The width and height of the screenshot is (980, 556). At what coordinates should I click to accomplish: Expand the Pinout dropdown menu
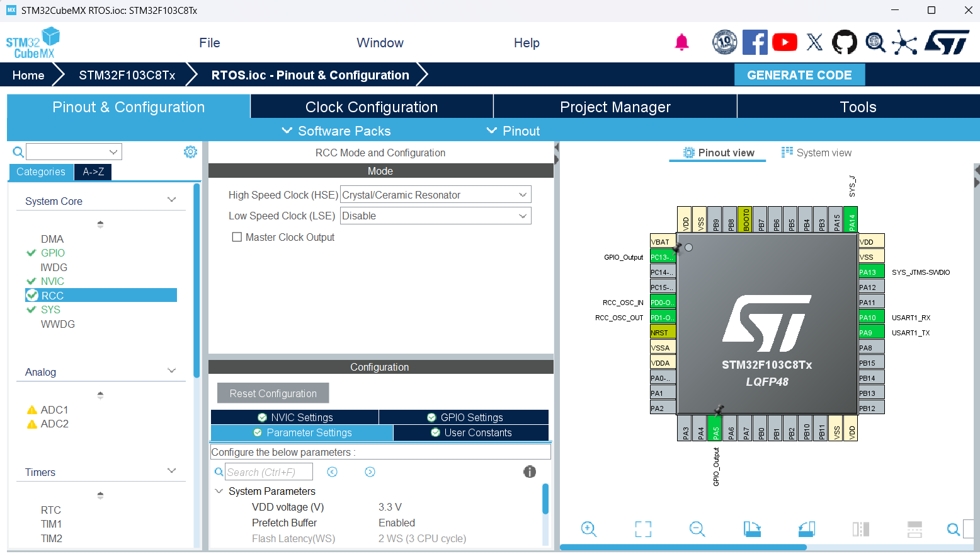pyautogui.click(x=513, y=130)
